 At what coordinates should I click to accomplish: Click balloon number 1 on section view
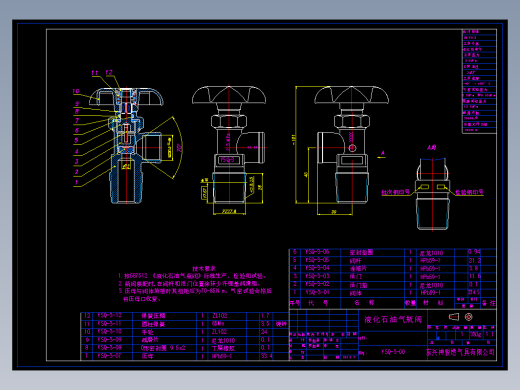(x=76, y=182)
